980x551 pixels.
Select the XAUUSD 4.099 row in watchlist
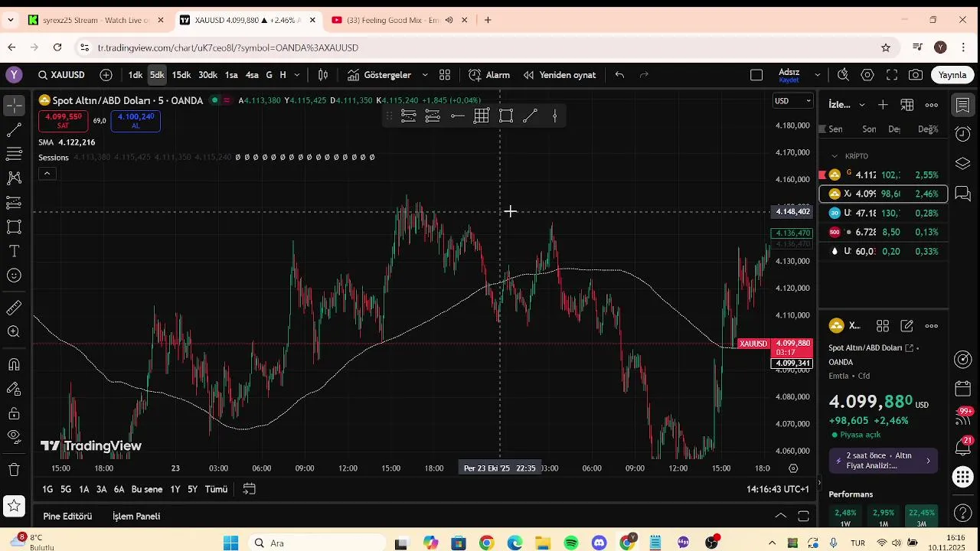(x=884, y=194)
